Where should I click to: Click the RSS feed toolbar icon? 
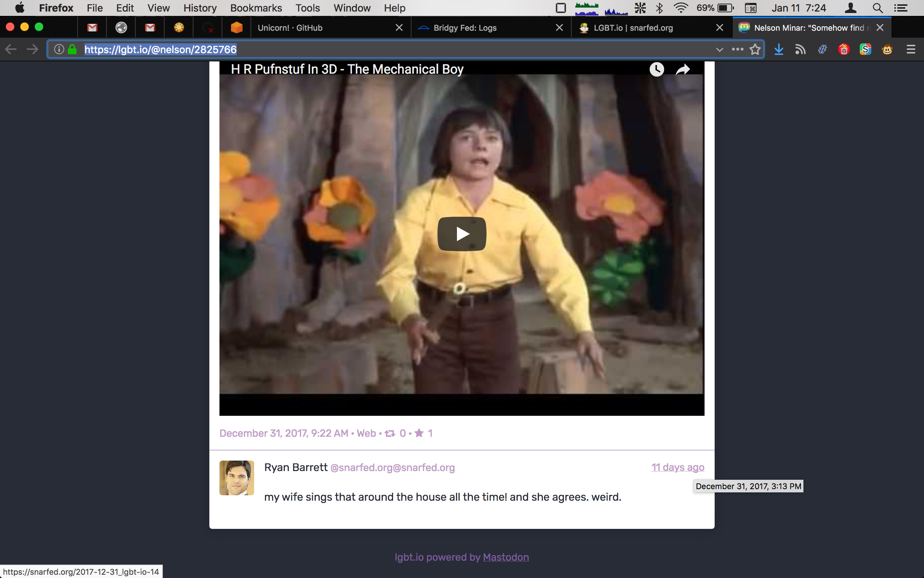800,49
